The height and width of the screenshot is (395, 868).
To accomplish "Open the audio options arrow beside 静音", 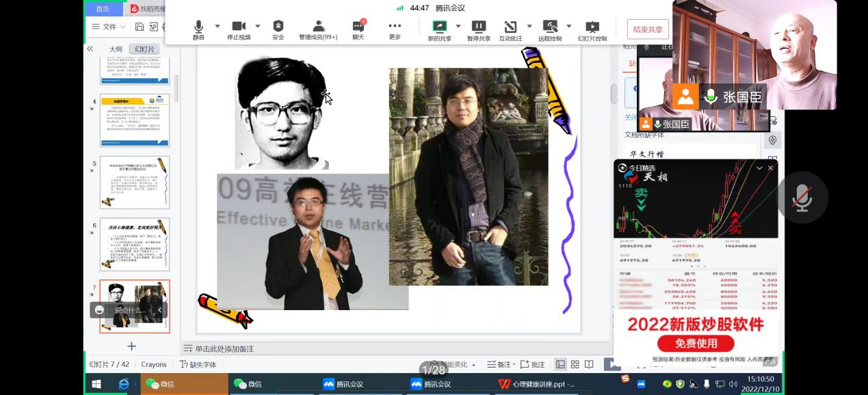I will (x=218, y=26).
